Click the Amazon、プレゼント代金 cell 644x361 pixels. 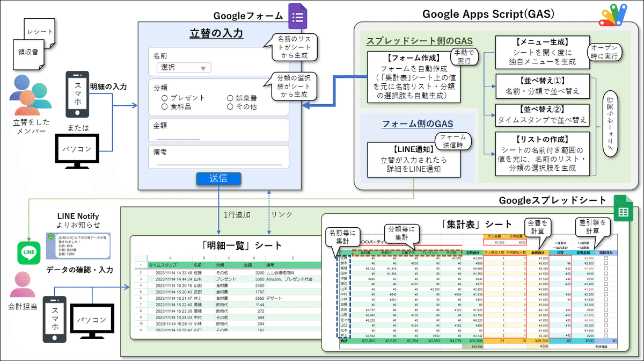click(292, 279)
